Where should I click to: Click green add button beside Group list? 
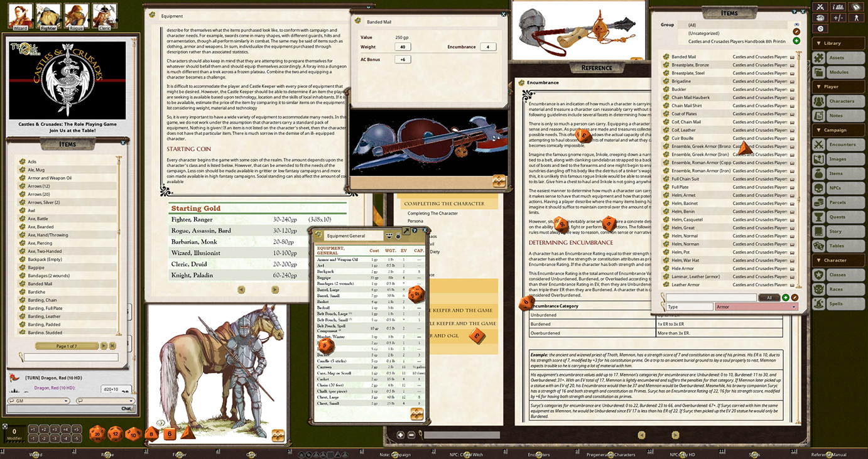[796, 41]
